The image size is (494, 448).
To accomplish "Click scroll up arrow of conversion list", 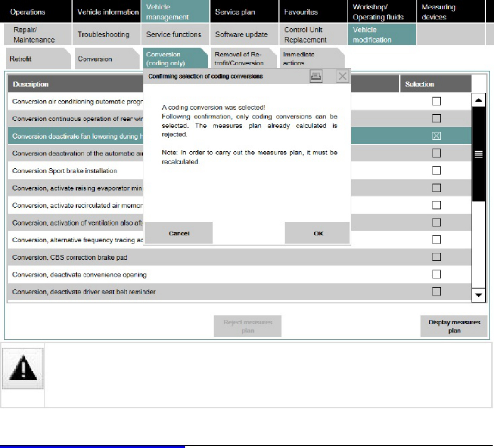I will point(478,100).
